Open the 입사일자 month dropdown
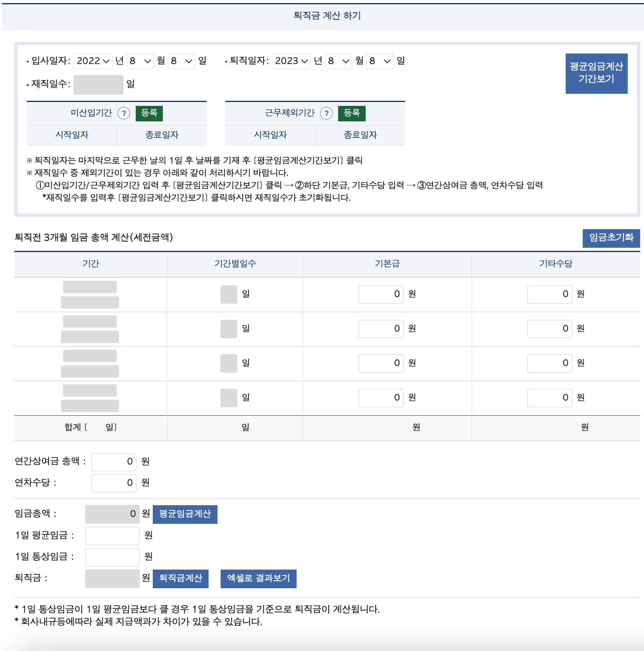The image size is (644, 651). [140, 60]
